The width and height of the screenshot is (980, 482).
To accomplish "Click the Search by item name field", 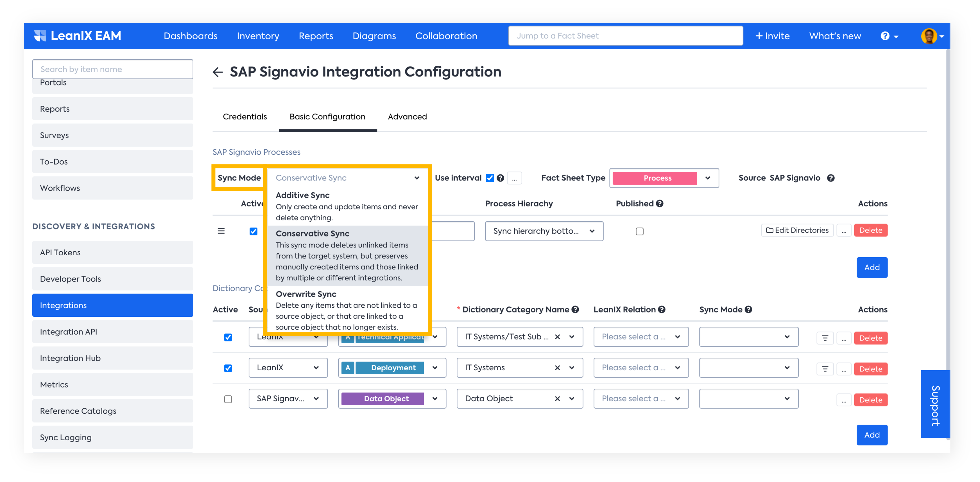I will pos(113,69).
